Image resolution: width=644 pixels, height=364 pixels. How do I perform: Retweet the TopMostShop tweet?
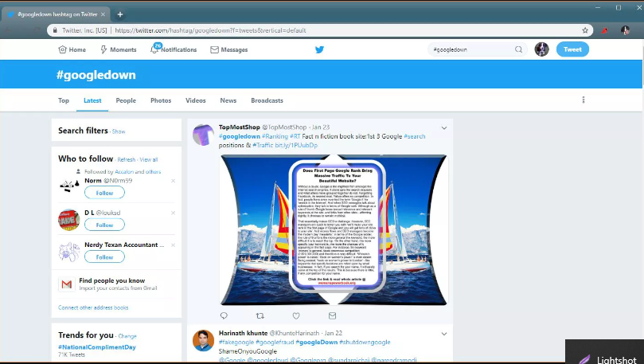point(260,315)
